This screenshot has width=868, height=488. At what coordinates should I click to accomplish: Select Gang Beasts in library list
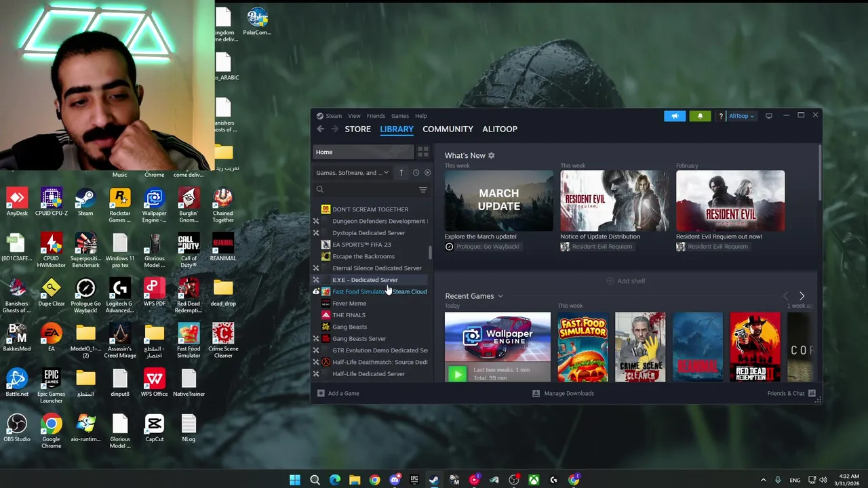pos(349,327)
